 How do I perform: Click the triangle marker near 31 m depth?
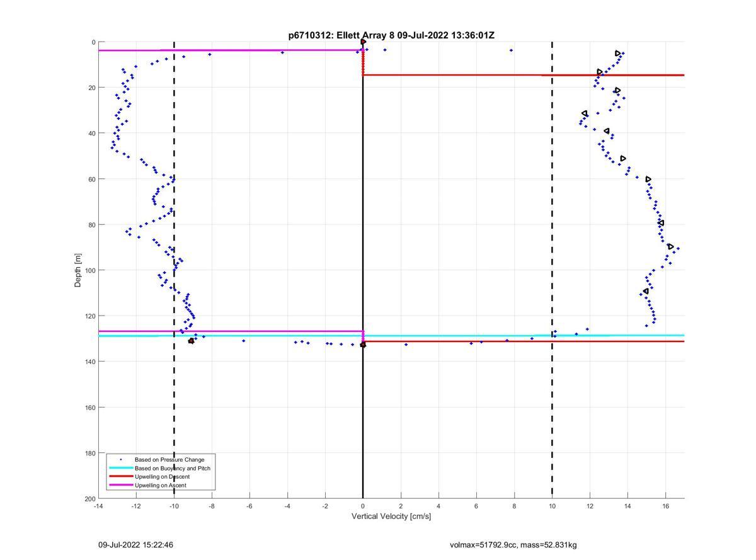pyautogui.click(x=585, y=113)
